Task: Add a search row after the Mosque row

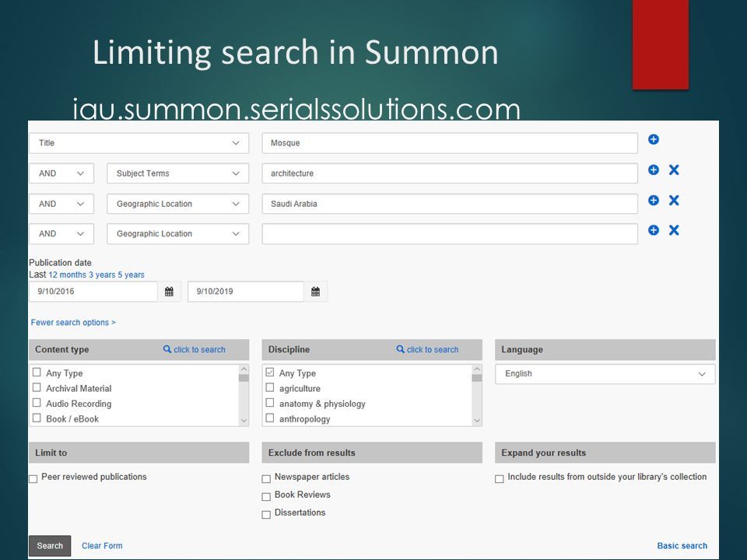Action: click(x=653, y=139)
